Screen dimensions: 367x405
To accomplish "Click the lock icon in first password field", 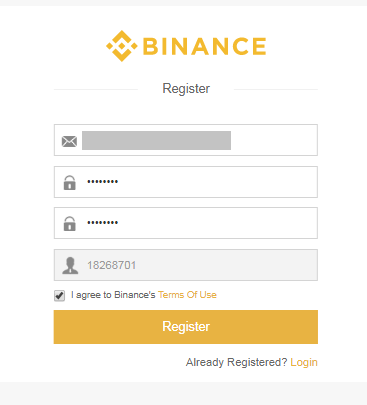I will [x=69, y=183].
